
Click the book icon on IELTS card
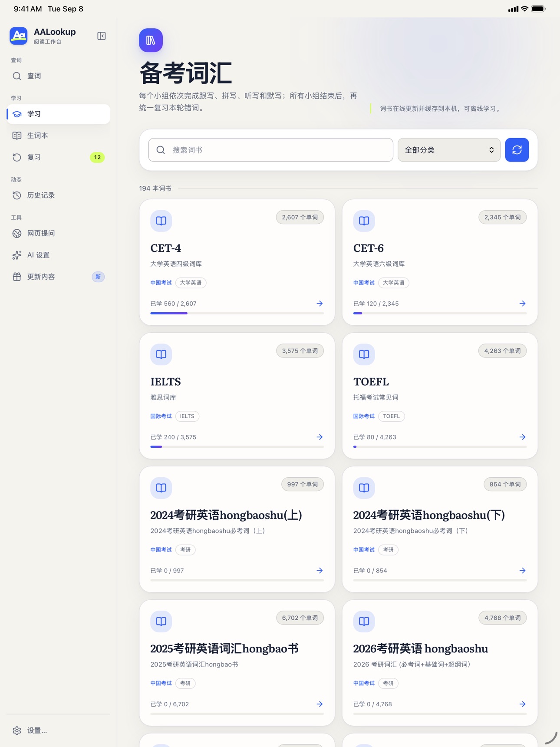click(161, 354)
